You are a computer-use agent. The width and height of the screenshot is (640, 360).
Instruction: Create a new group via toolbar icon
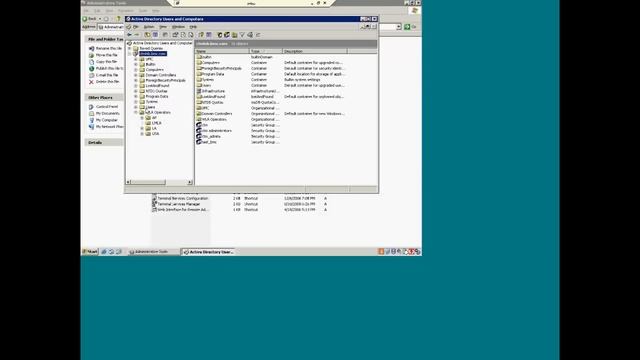click(x=227, y=35)
